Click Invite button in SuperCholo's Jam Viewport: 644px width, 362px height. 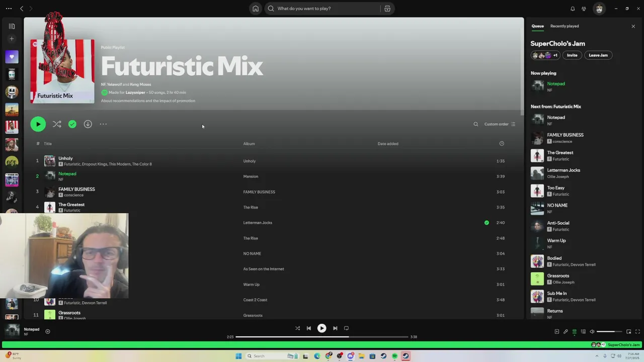coord(572,55)
